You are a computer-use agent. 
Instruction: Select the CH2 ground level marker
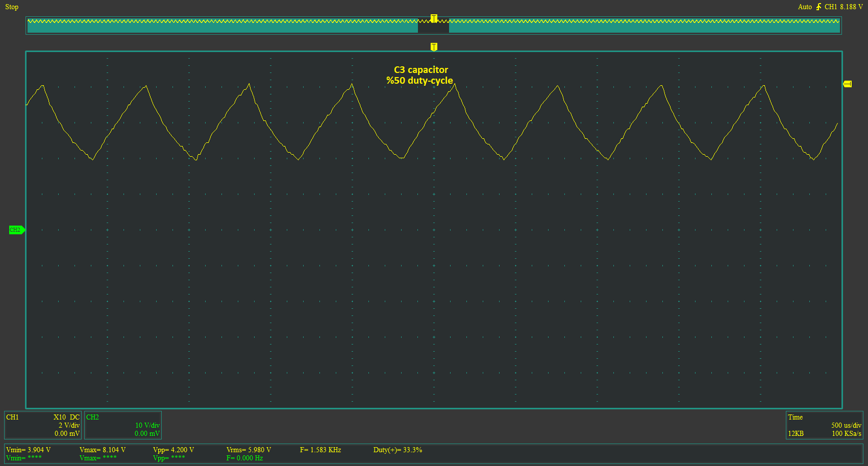[x=17, y=230]
